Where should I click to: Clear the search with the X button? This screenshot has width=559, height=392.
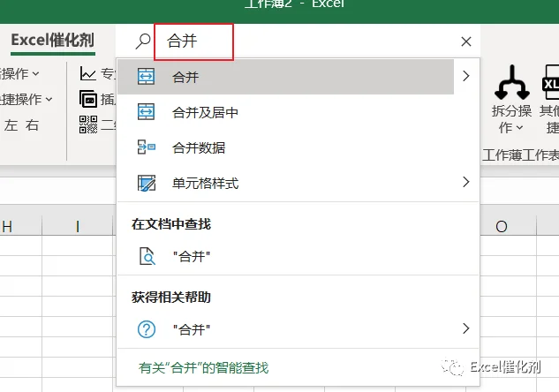[466, 41]
